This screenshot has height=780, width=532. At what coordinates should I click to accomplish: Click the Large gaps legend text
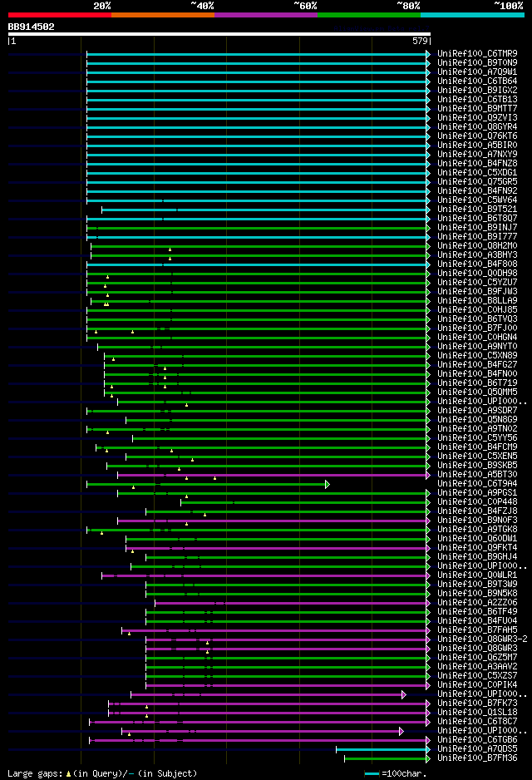point(102,773)
